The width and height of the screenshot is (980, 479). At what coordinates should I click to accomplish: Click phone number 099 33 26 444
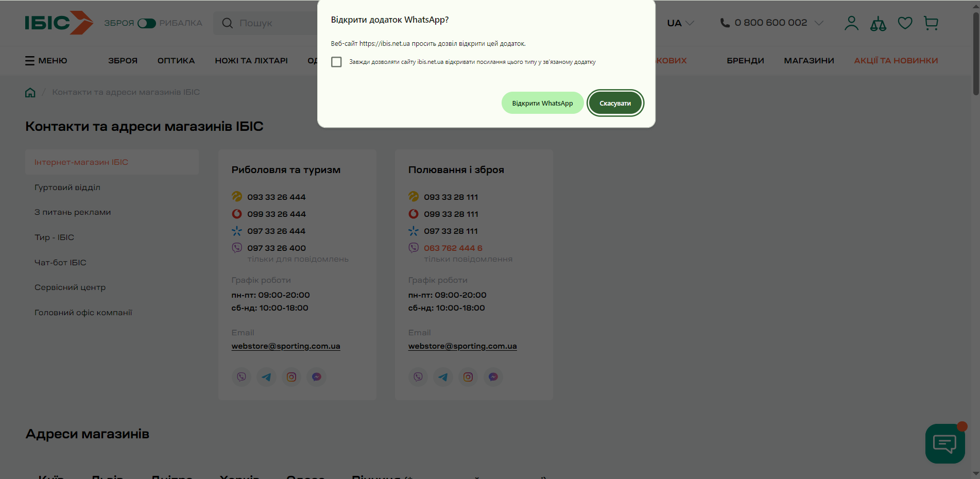click(277, 214)
